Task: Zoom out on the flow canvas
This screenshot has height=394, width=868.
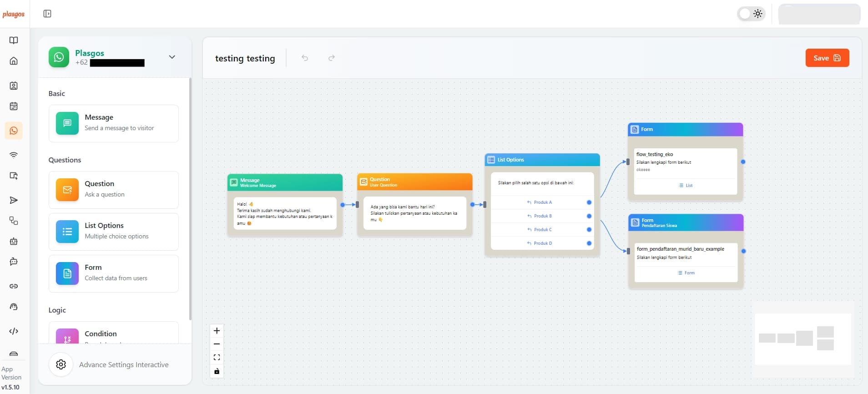Action: (217, 344)
